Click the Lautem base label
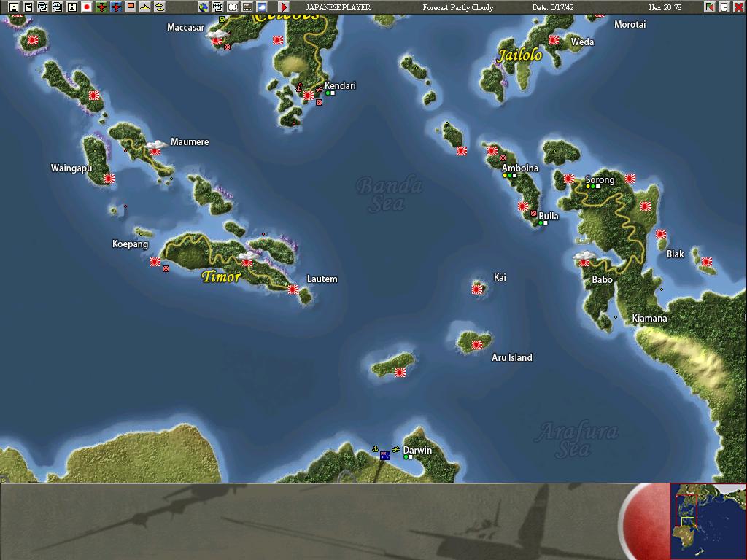 pyautogui.click(x=322, y=279)
